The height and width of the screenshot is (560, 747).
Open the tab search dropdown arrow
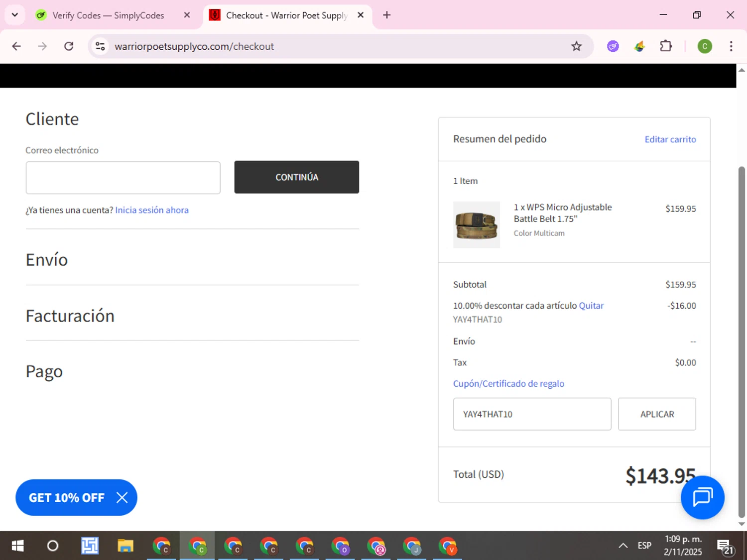pyautogui.click(x=15, y=15)
